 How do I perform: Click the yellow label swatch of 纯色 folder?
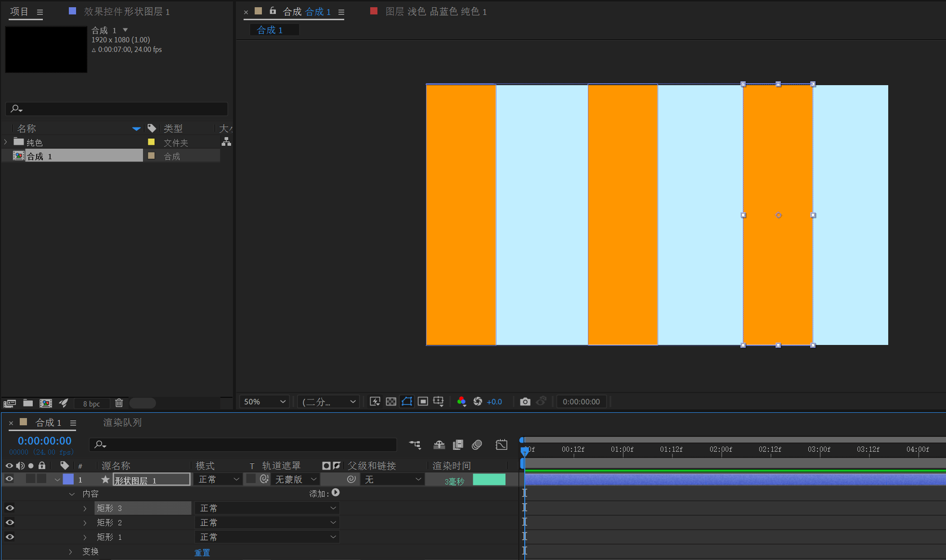[x=151, y=142]
